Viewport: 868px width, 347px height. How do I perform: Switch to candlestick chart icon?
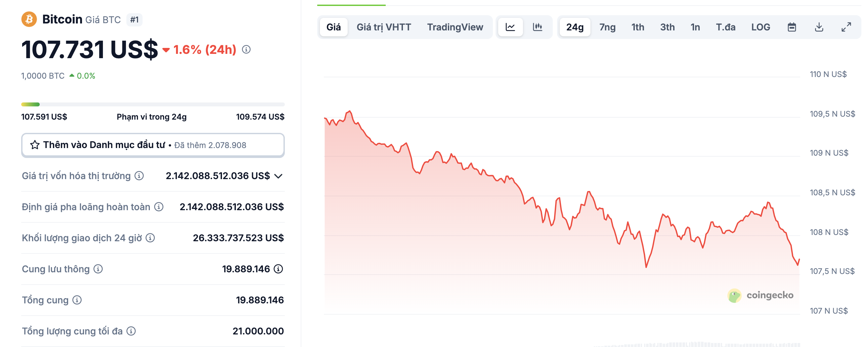tap(538, 27)
